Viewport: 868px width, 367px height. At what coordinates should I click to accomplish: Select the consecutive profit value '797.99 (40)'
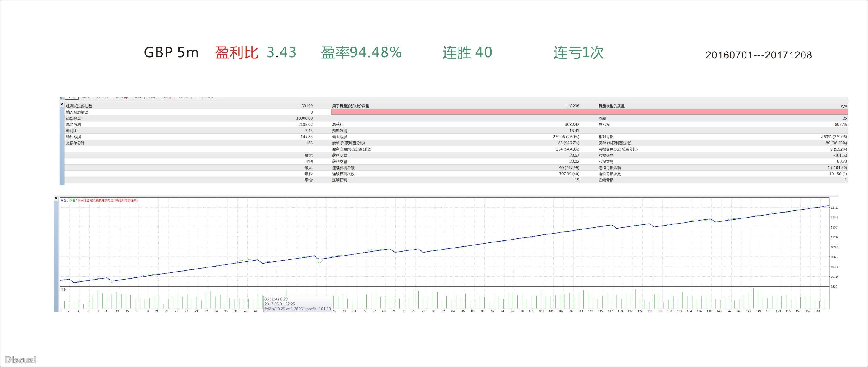tap(569, 174)
